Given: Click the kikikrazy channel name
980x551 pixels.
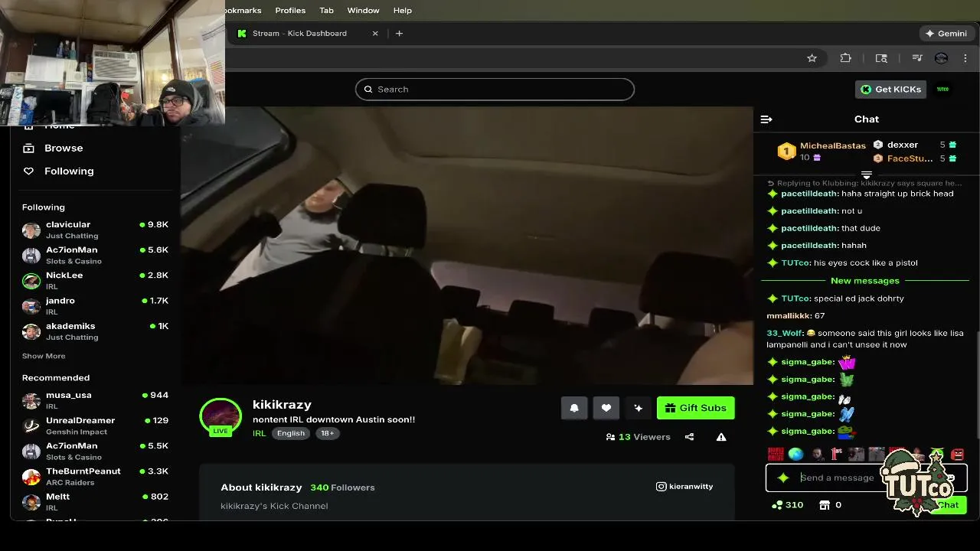Looking at the screenshot, I should (x=282, y=405).
